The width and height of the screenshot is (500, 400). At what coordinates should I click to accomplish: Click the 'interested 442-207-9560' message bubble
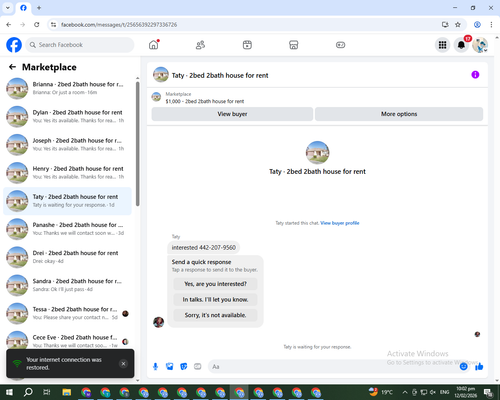click(x=204, y=248)
